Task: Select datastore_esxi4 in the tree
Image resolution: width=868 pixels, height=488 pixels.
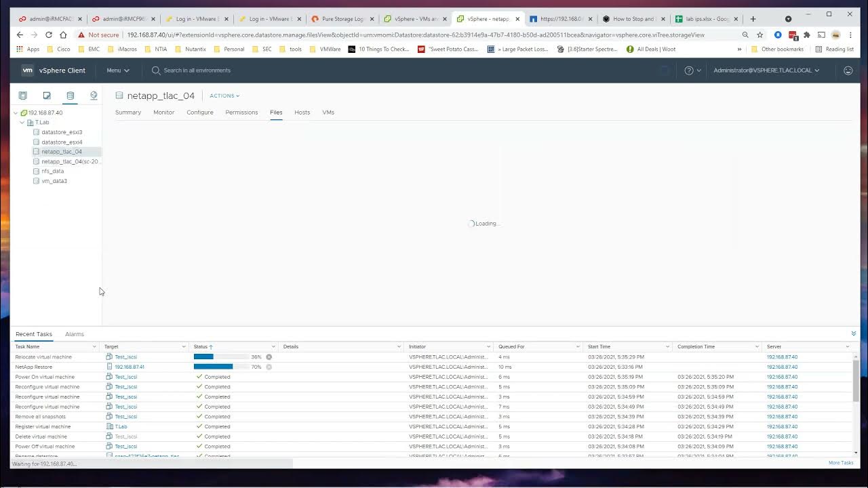Action: (x=62, y=142)
